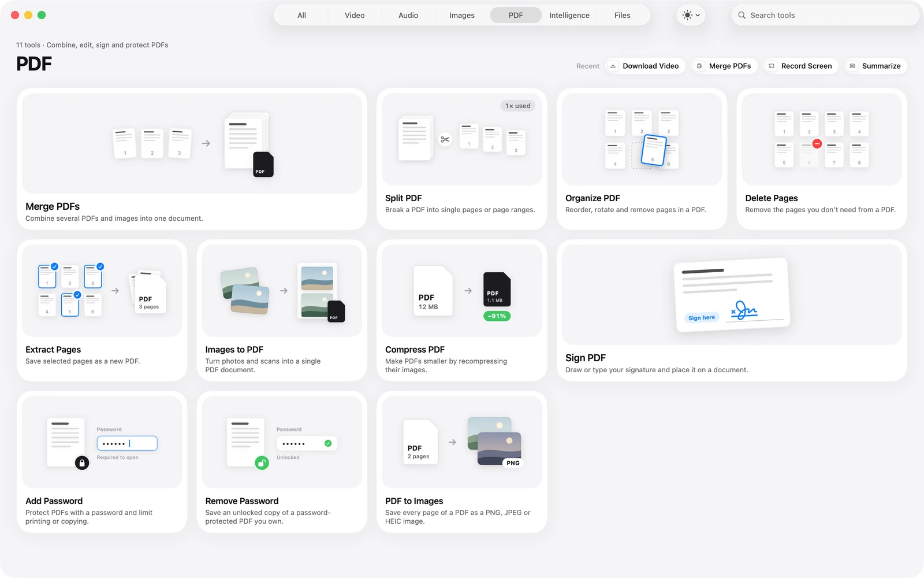This screenshot has width=924, height=578.
Task: Click the 'Remove Password' title text
Action: (x=242, y=501)
